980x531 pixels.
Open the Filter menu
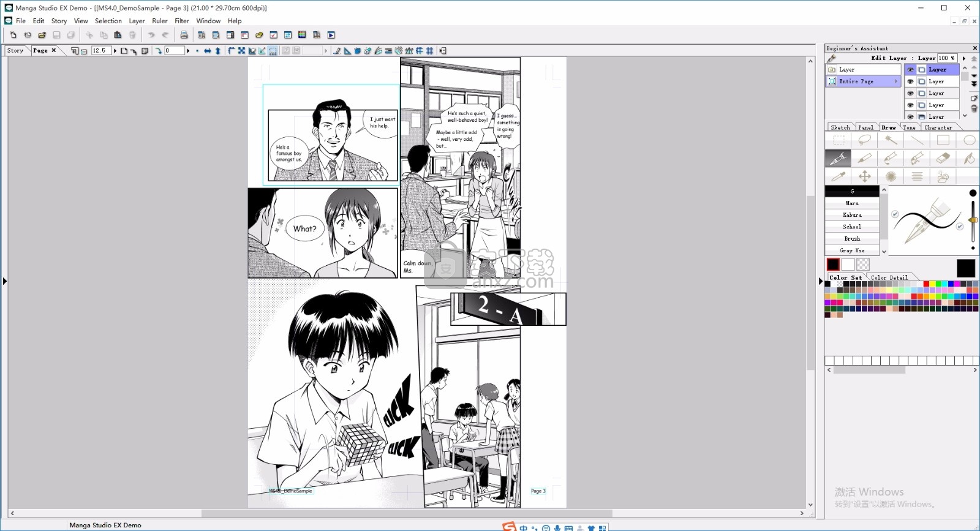(182, 21)
